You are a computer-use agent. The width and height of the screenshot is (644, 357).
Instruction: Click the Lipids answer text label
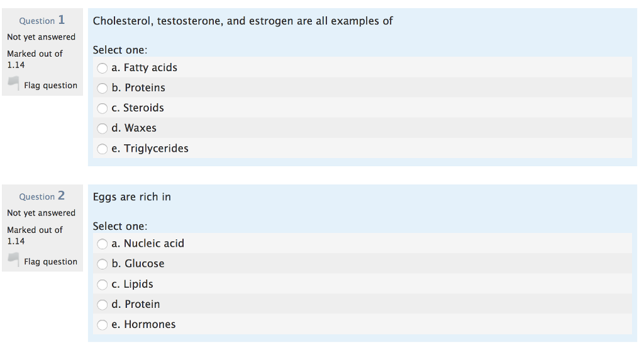(132, 284)
